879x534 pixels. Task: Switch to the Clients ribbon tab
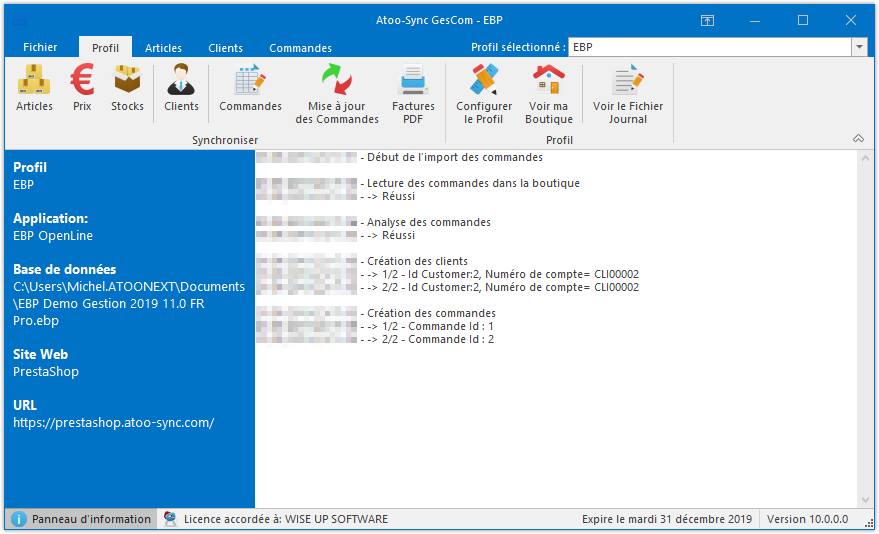[x=225, y=48]
